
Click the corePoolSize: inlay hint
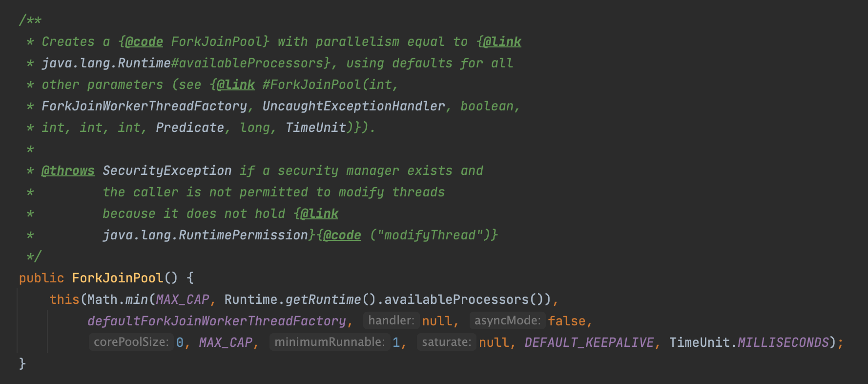point(131,342)
